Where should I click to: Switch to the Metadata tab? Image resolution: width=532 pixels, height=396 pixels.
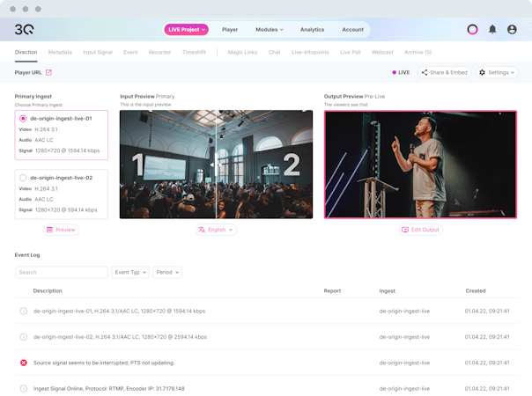pyautogui.click(x=60, y=52)
